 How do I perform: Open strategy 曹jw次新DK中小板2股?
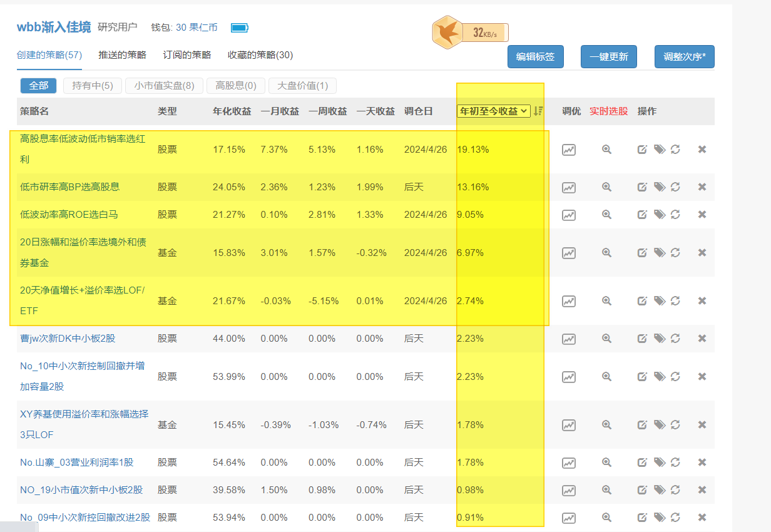tap(68, 339)
